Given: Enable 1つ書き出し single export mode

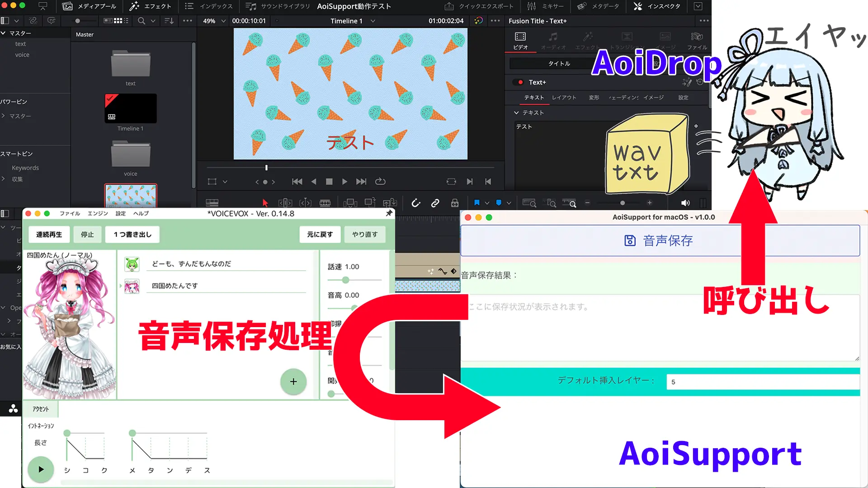Looking at the screenshot, I should (132, 234).
